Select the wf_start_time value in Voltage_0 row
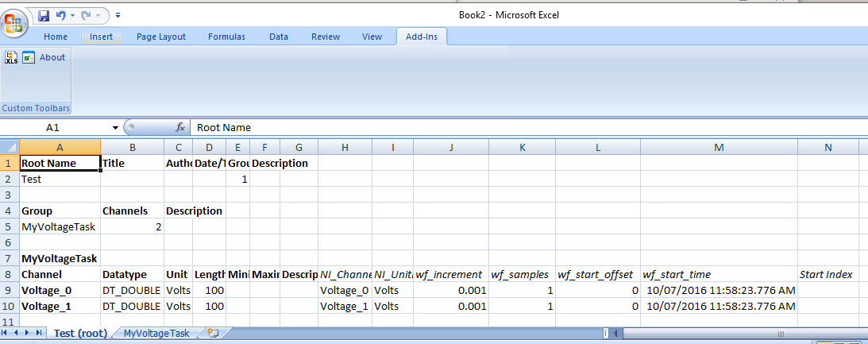 (x=719, y=290)
